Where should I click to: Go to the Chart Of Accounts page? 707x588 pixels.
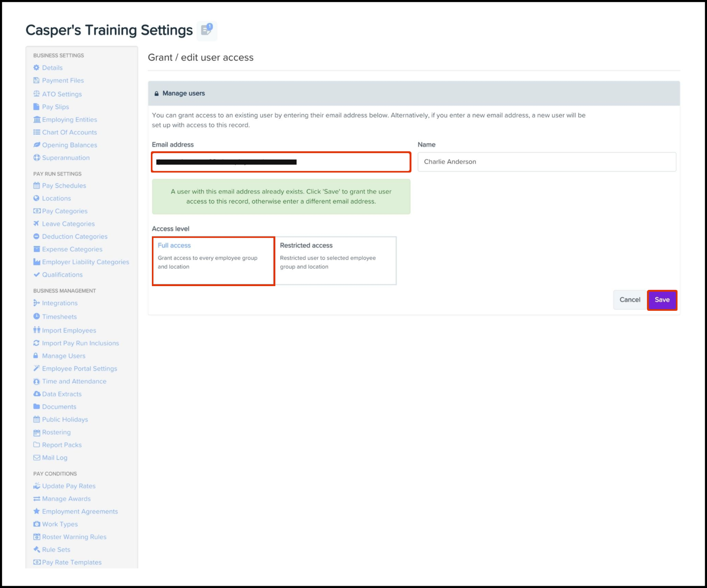pos(69,132)
